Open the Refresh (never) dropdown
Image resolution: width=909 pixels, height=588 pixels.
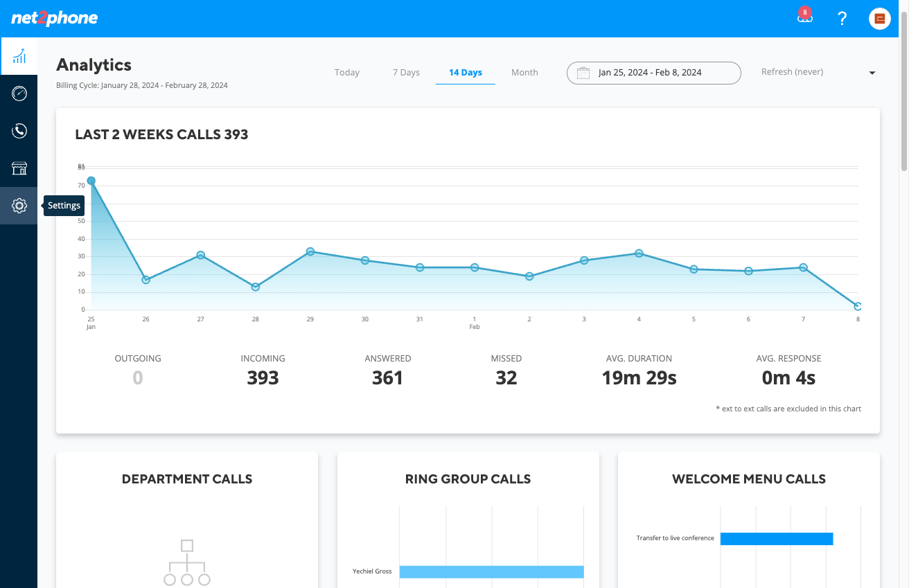[x=818, y=72]
